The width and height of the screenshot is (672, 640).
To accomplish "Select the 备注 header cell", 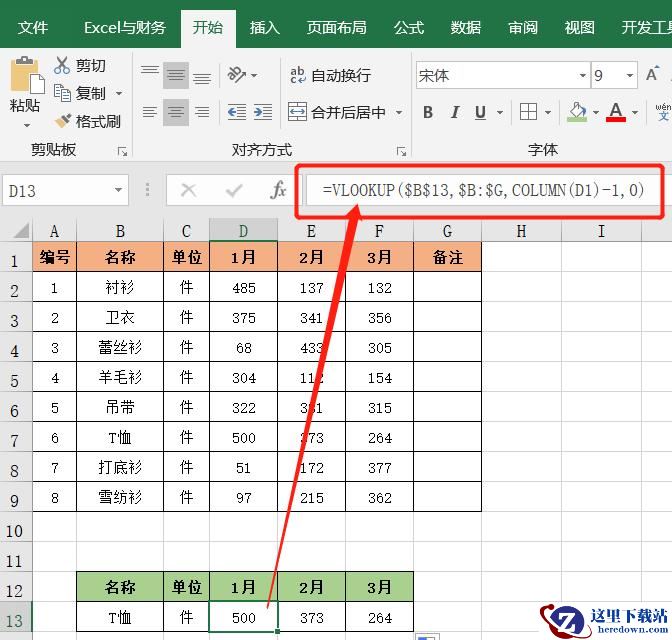I will coord(447,257).
